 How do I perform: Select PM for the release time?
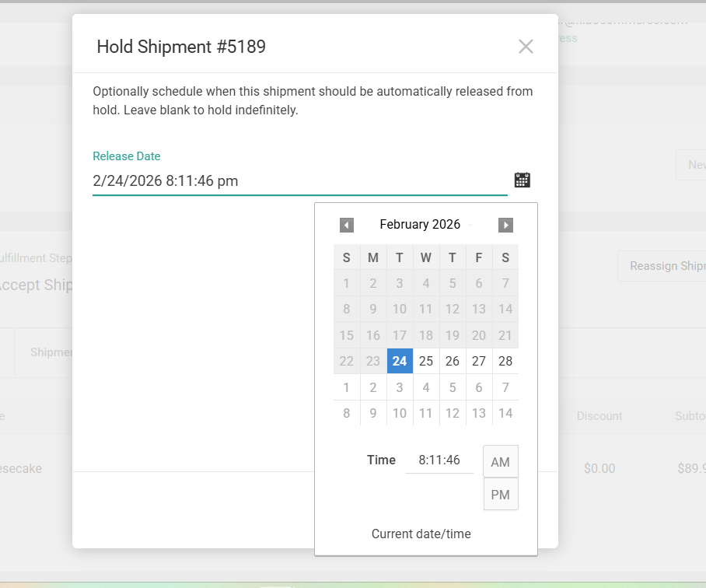500,494
